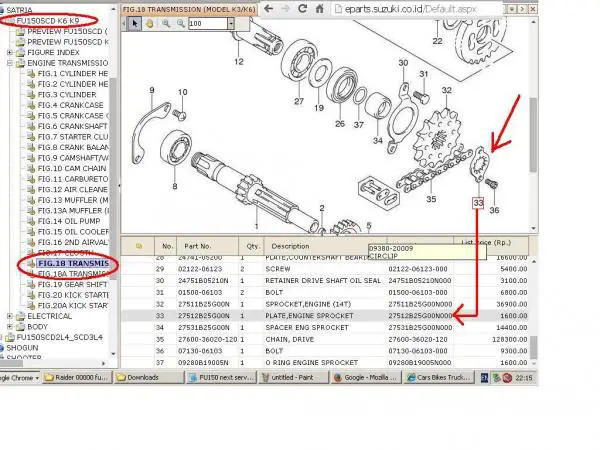Click the FIG.2 CYLINDER HEAD document icon
Viewport: 600px width, 450px height.
click(31, 84)
